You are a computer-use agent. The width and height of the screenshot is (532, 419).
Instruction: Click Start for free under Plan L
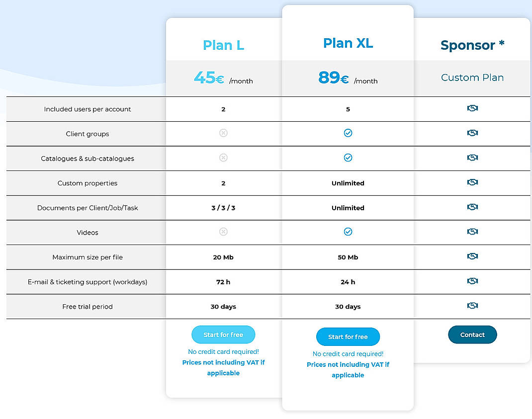click(x=223, y=335)
